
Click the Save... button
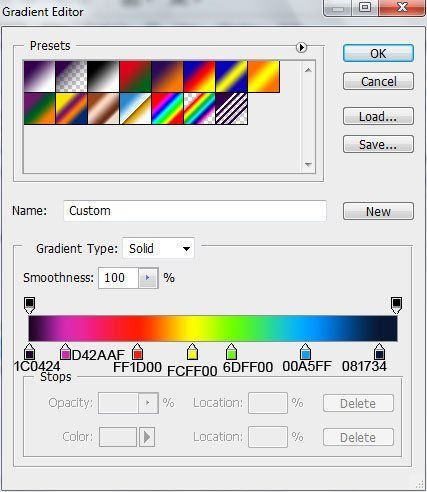pyautogui.click(x=378, y=144)
